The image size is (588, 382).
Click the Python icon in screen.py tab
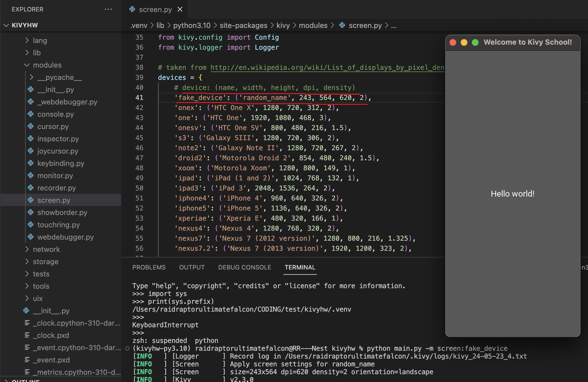coord(132,9)
